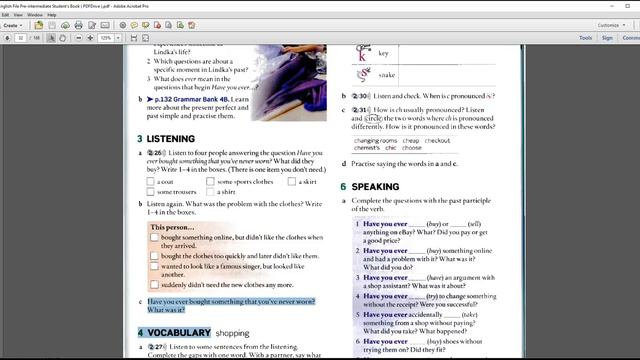Open the Customize dropdown
Image resolution: width=640 pixels, height=360 pixels.
[611, 25]
